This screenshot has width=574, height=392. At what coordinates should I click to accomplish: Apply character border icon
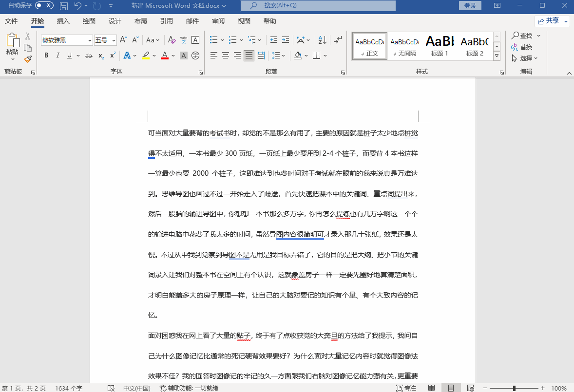[195, 40]
